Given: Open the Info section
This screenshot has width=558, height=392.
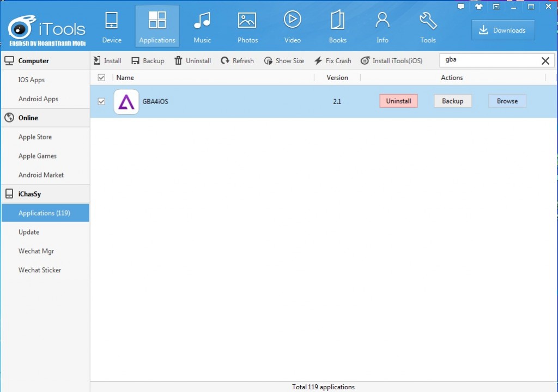Looking at the screenshot, I should [383, 27].
